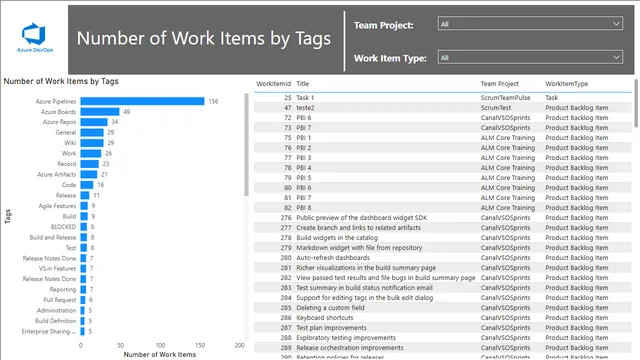
Task: Click the Release tag label
Action: coord(66,196)
